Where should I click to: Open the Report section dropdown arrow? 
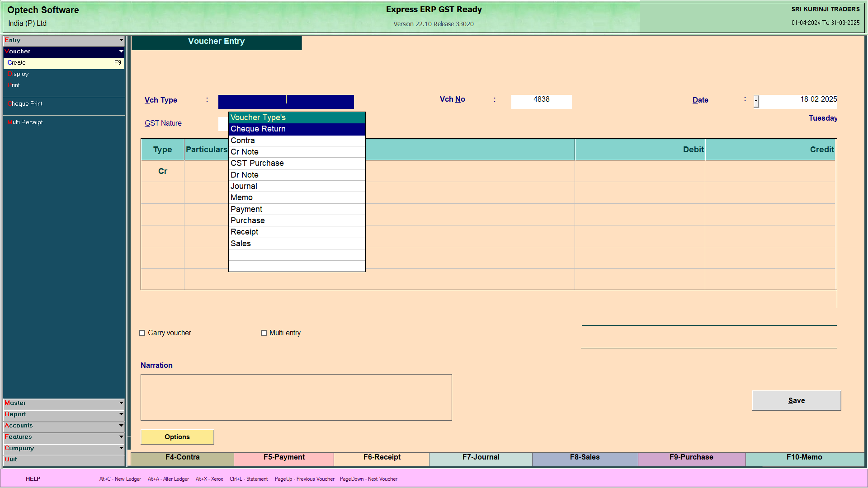coord(121,414)
